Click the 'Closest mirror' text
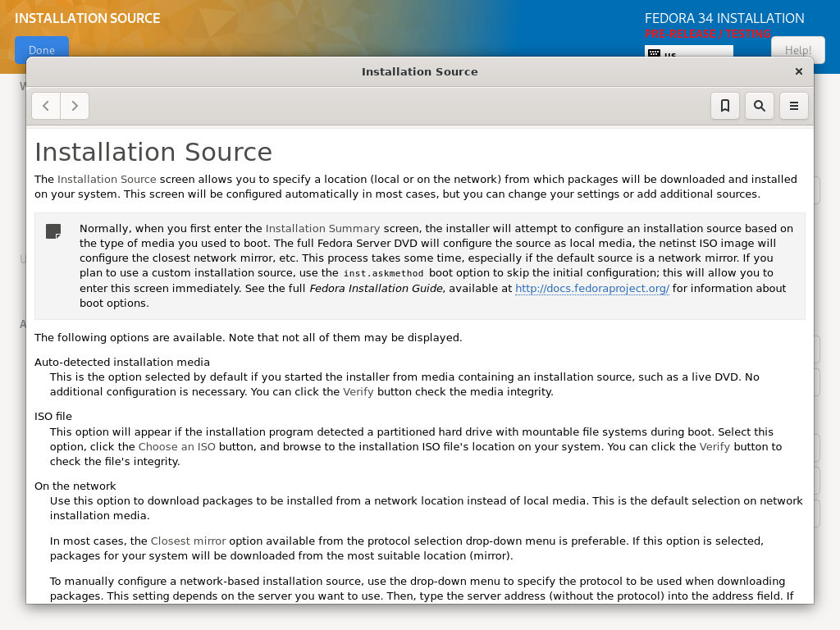This screenshot has width=840, height=630. [x=188, y=541]
